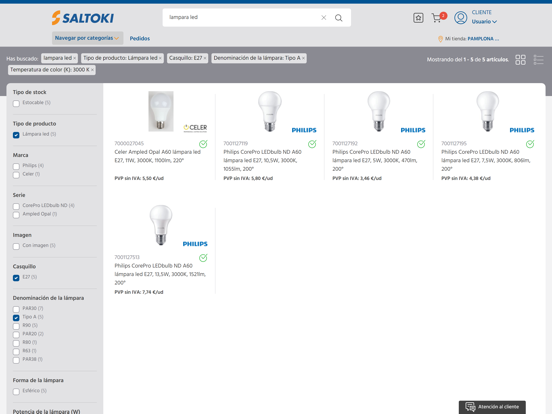Screen dimensions: 552x414
Task: Check the Celer brand filter
Action: point(16,175)
